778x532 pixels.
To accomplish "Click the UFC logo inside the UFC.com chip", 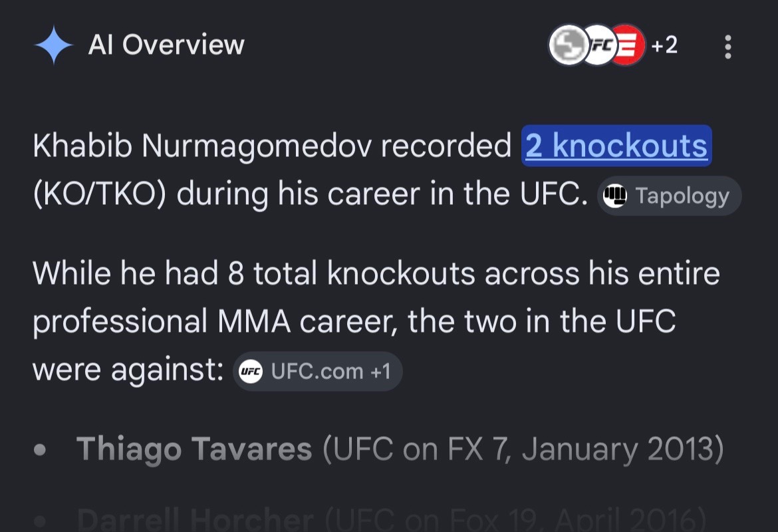I will tap(251, 371).
